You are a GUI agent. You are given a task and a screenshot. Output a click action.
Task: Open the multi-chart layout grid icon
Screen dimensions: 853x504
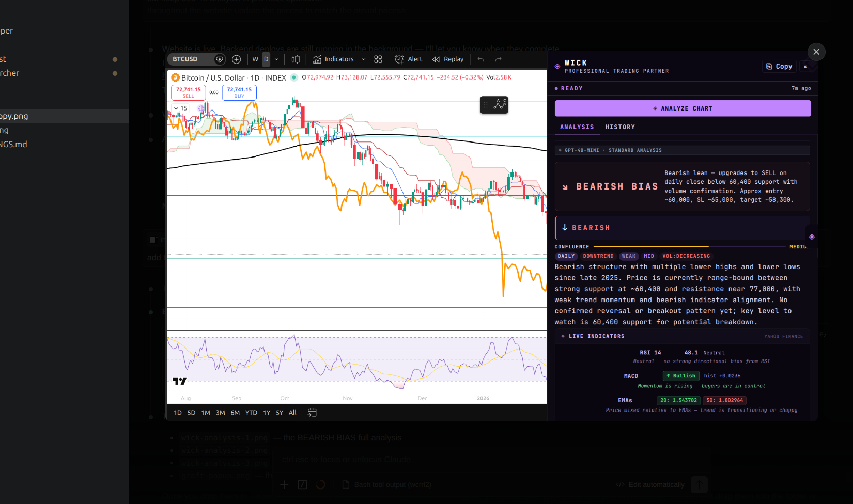(x=378, y=59)
